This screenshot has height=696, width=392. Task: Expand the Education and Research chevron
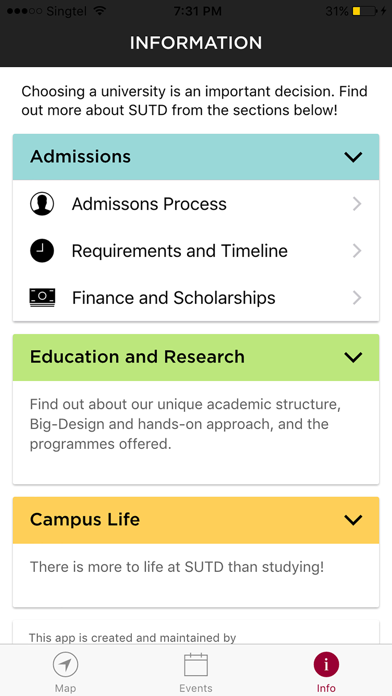pos(353,357)
